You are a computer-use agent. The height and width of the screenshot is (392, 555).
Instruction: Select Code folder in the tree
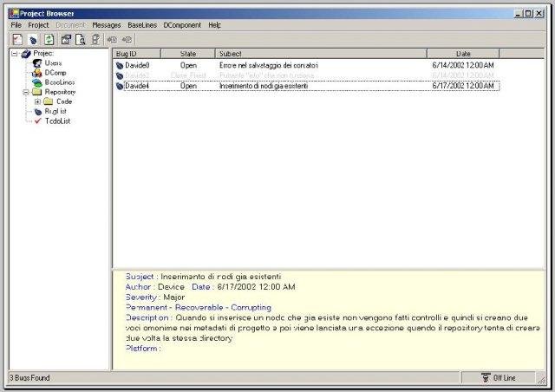click(x=64, y=101)
